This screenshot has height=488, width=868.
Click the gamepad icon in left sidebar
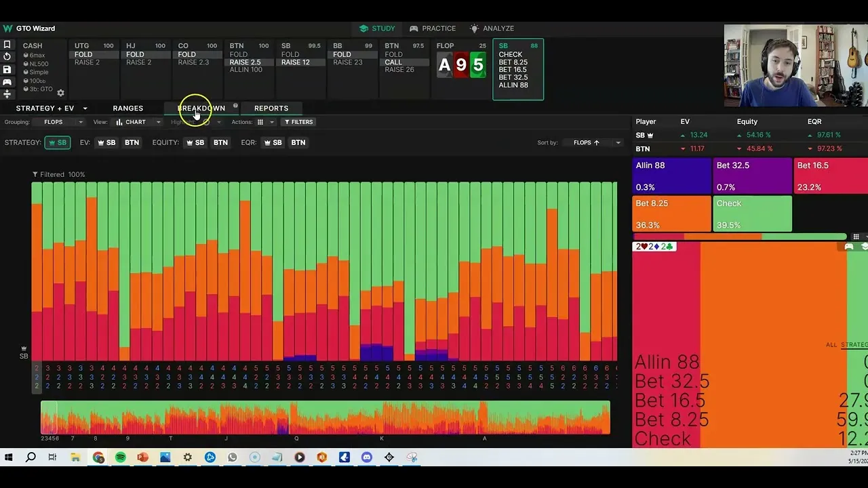[x=7, y=82]
